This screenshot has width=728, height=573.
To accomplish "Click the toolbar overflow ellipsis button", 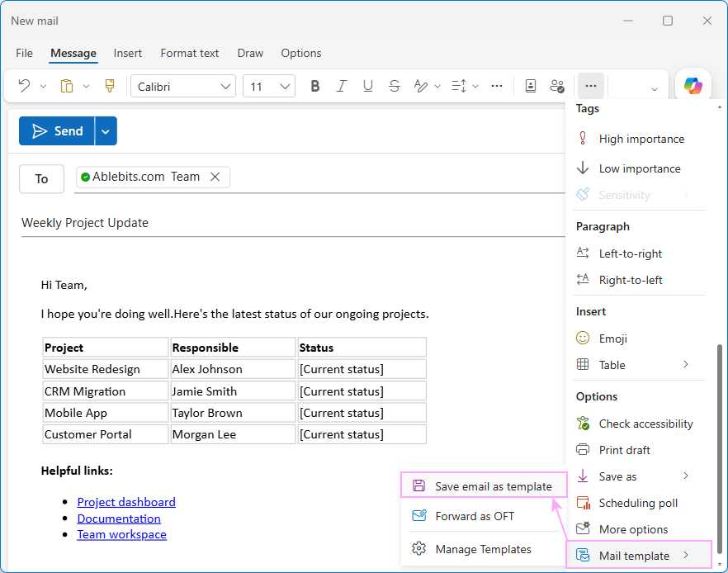I will (x=591, y=86).
